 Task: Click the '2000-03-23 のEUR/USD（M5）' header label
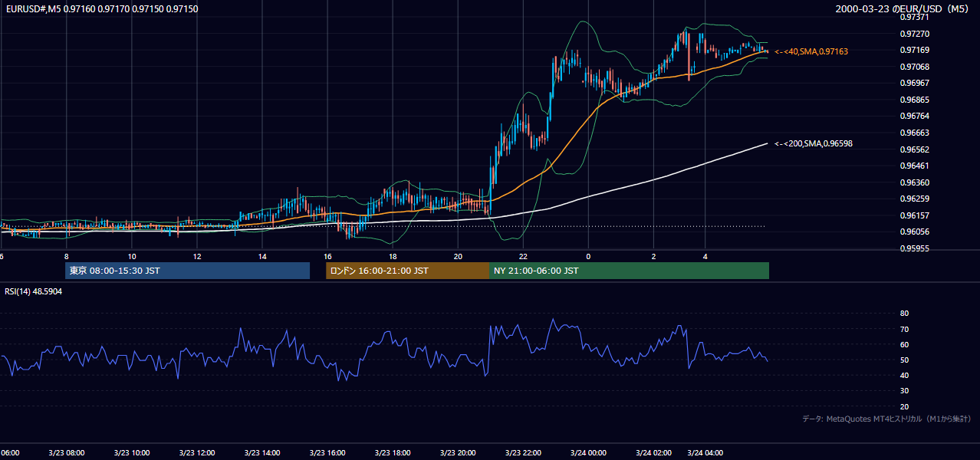point(903,8)
